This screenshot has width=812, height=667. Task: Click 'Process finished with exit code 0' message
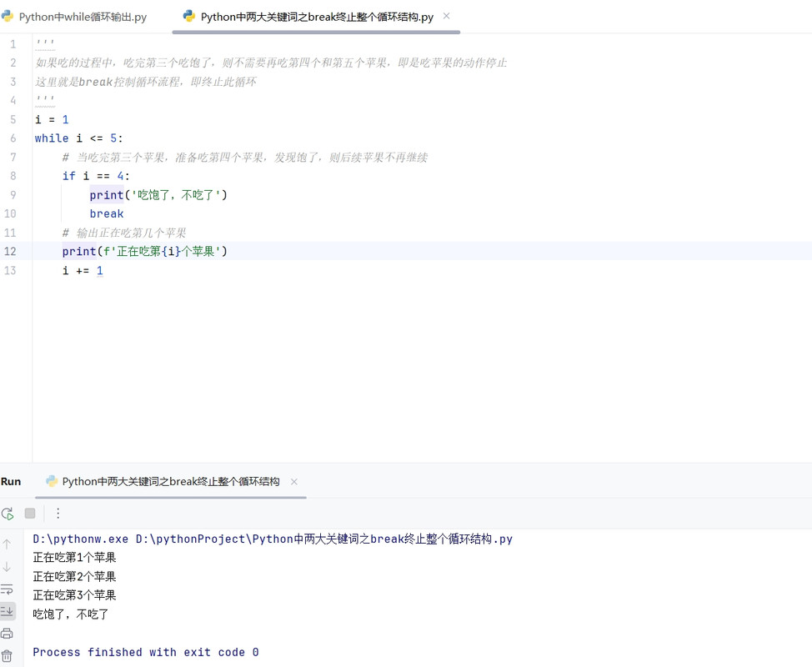coord(146,653)
